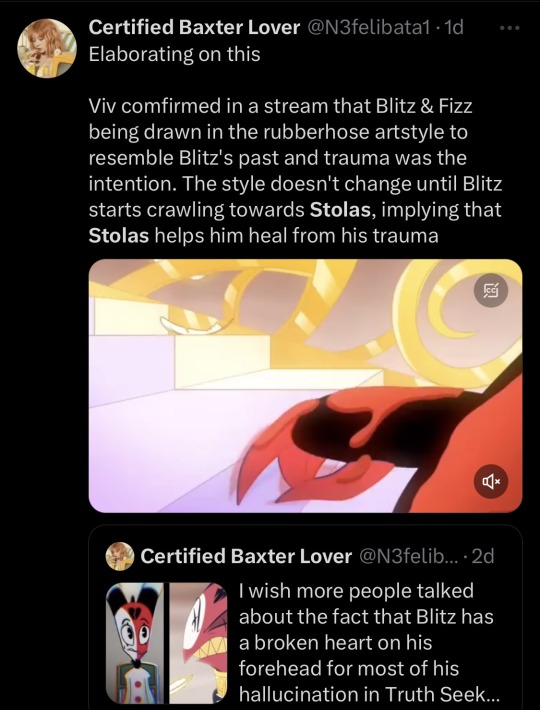Screen dimensions: 540x710
Task: Open the Certified Baxter Lover display name
Action: point(194,28)
